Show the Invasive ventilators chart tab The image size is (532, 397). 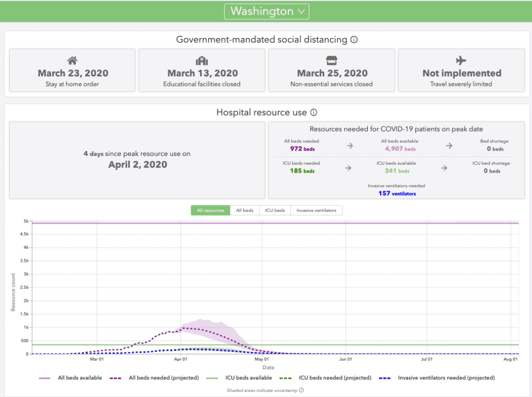(316, 210)
